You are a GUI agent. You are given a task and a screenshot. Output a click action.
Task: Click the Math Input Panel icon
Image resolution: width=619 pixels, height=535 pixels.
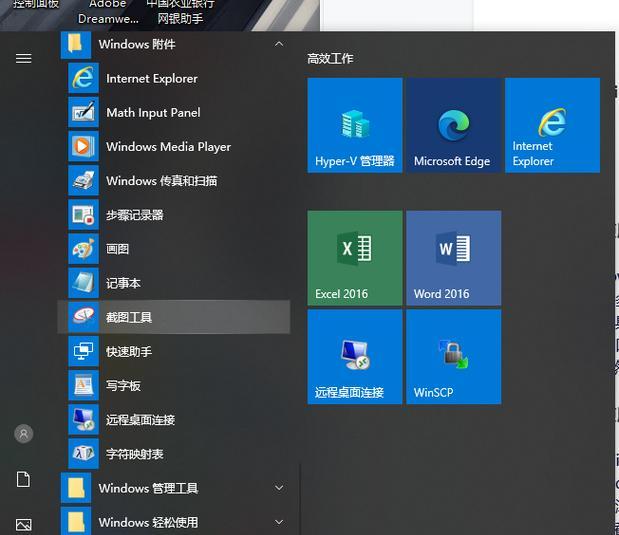pos(83,113)
